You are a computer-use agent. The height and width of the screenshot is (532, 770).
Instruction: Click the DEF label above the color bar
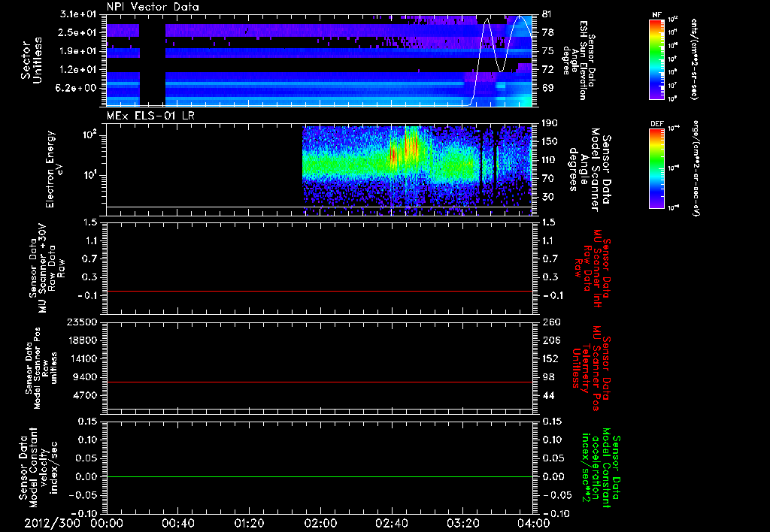[656, 124]
